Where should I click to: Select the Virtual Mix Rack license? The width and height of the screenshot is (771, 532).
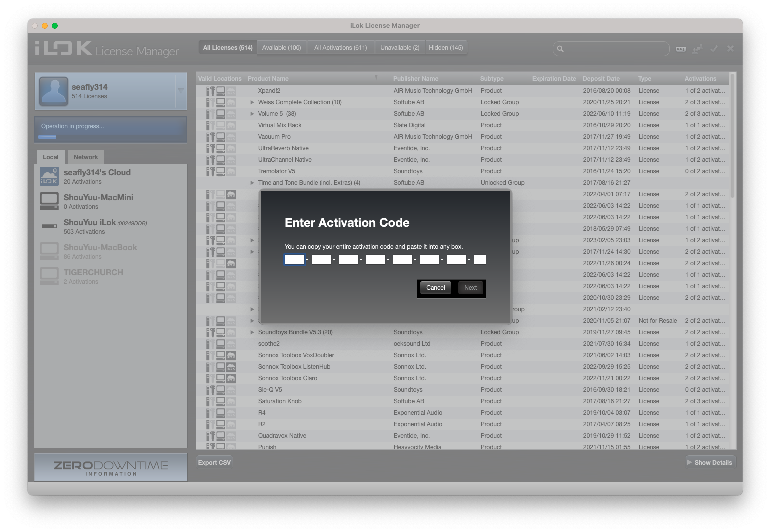click(462, 125)
